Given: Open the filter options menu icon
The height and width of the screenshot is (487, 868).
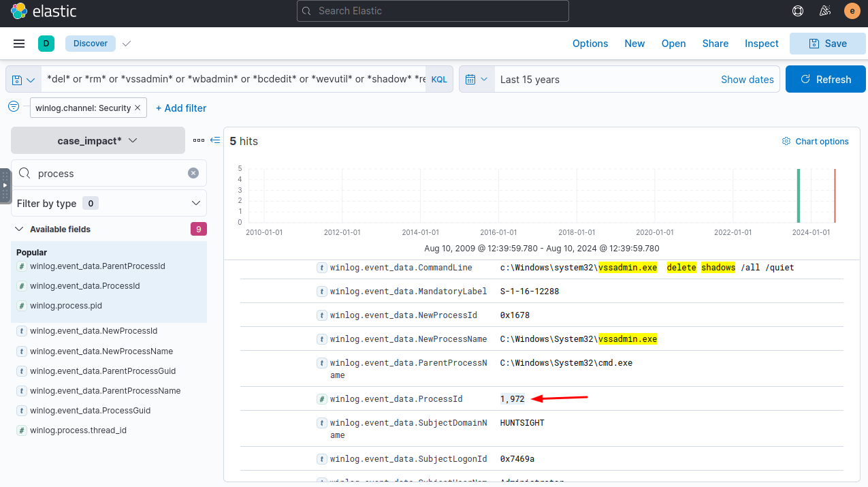Looking at the screenshot, I should click(x=14, y=107).
